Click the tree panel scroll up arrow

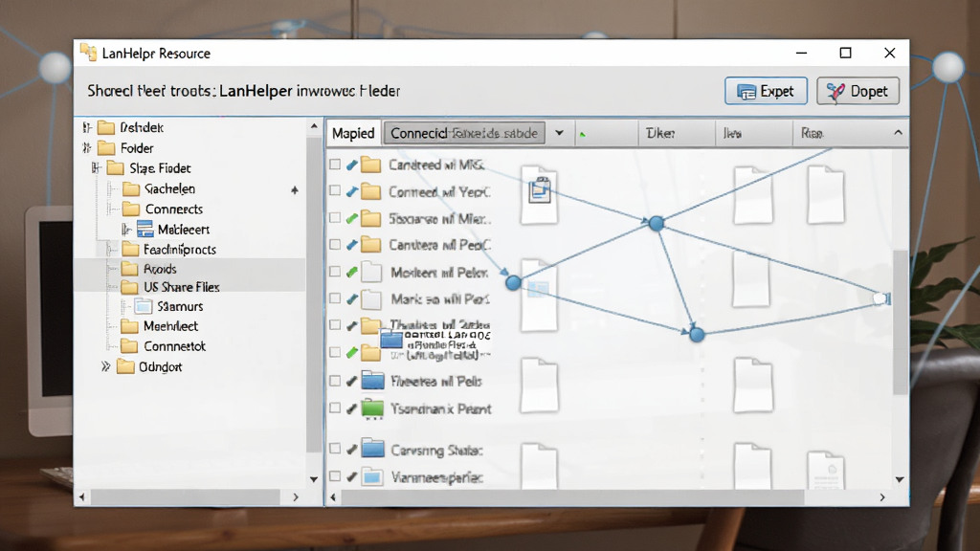[314, 127]
